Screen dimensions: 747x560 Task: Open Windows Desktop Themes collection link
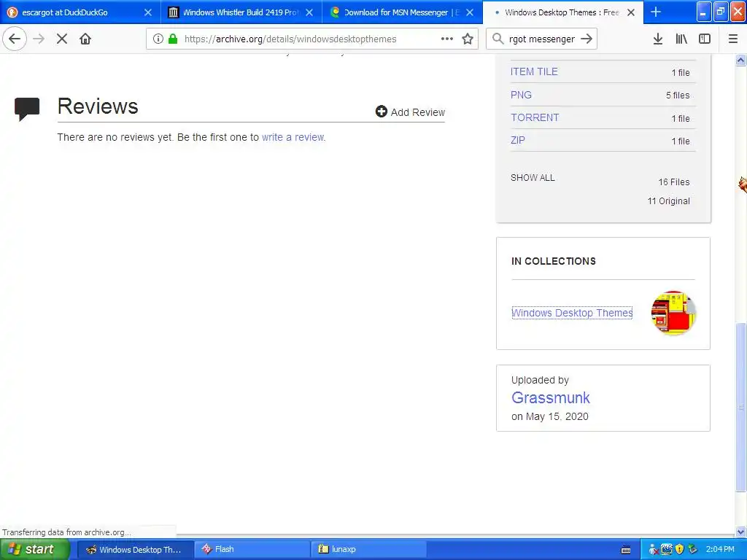pyautogui.click(x=572, y=313)
